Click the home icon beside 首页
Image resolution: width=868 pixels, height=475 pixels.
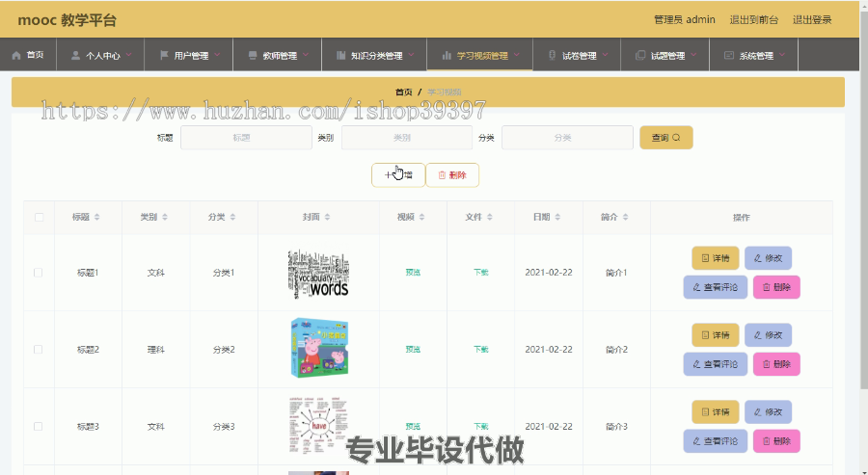coord(16,55)
